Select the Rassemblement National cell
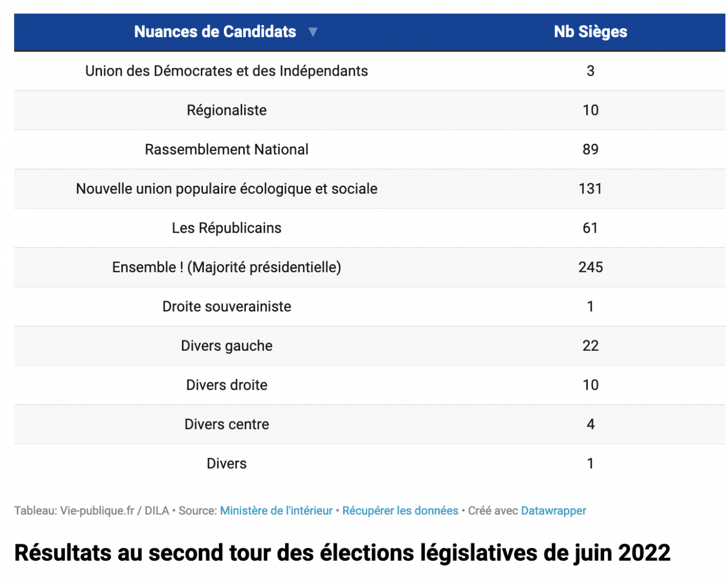Image resolution: width=728 pixels, height=580 pixels. [x=227, y=150]
